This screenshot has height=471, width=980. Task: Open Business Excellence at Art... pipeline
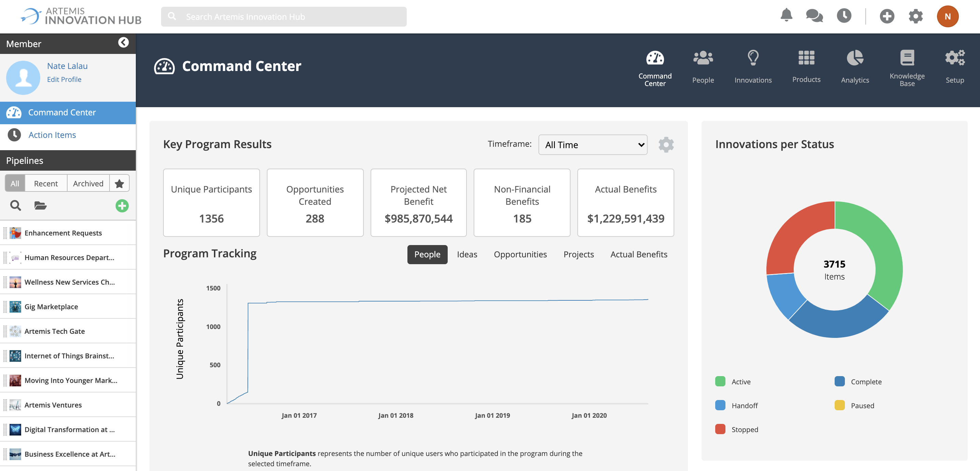tap(68, 454)
